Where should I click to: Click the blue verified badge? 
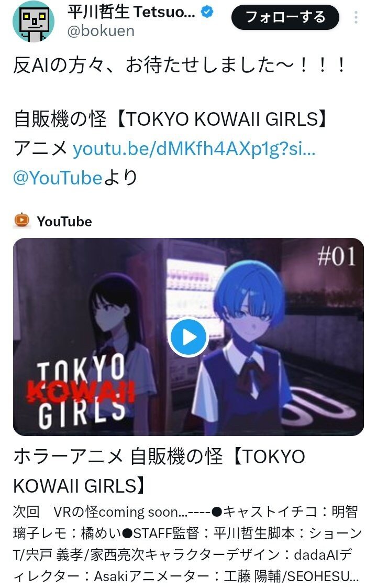[207, 12]
